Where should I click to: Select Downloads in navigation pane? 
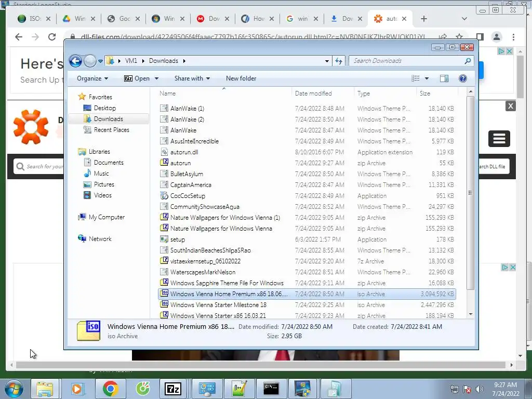click(108, 119)
